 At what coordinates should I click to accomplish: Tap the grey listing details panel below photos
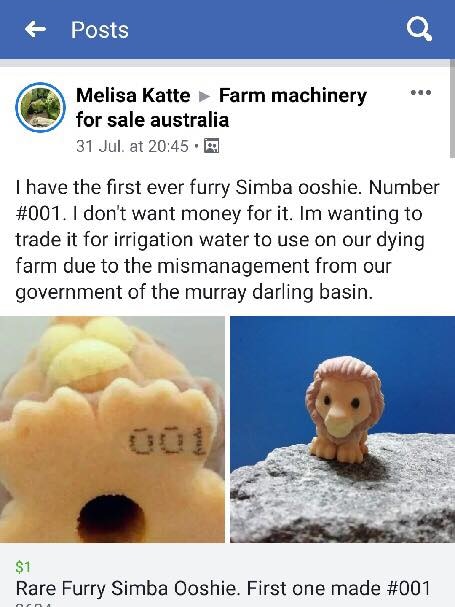coord(227,575)
